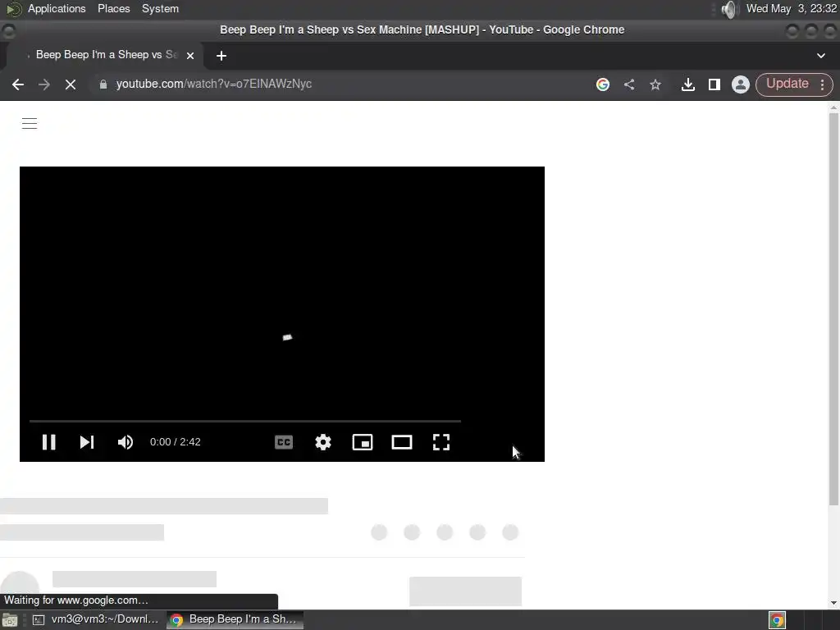
Task: Pause the video playback
Action: pyautogui.click(x=48, y=442)
